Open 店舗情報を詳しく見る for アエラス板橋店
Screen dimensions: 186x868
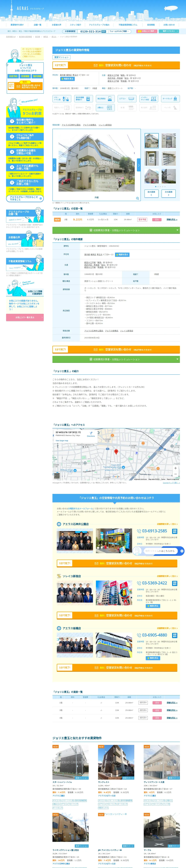coord(167,628)
